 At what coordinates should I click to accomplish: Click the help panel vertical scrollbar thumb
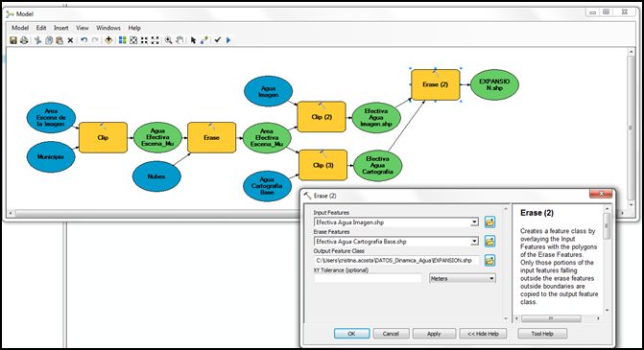607,225
